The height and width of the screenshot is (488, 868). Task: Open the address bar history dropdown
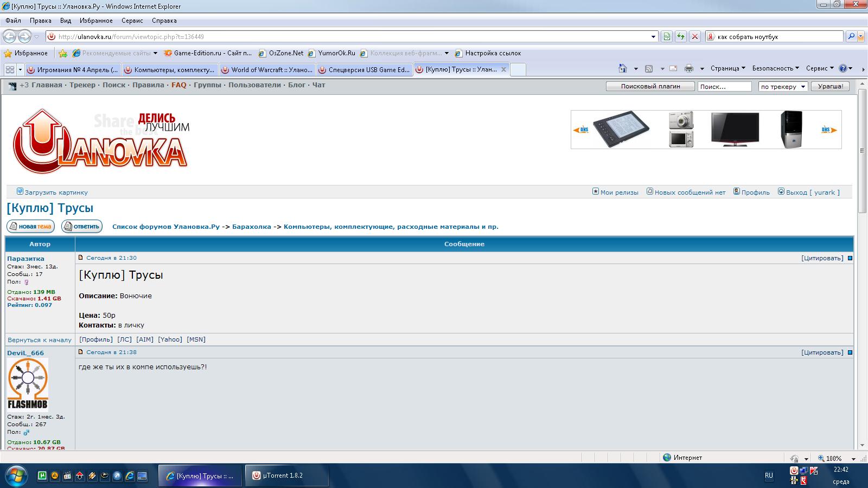(653, 36)
